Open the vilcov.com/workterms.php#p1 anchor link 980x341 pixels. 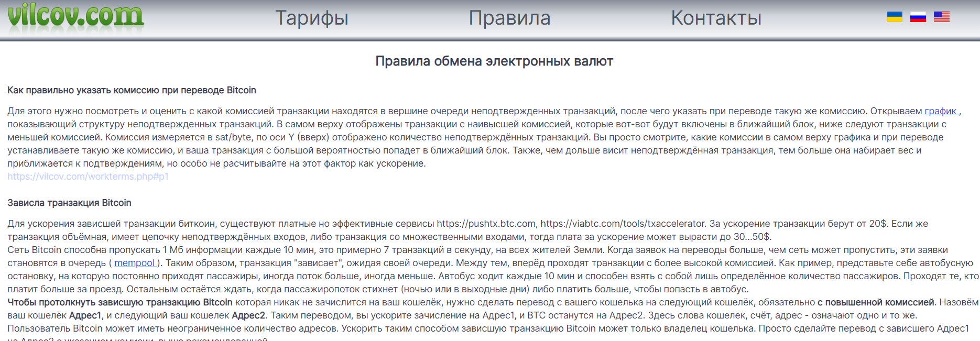pyautogui.click(x=88, y=177)
